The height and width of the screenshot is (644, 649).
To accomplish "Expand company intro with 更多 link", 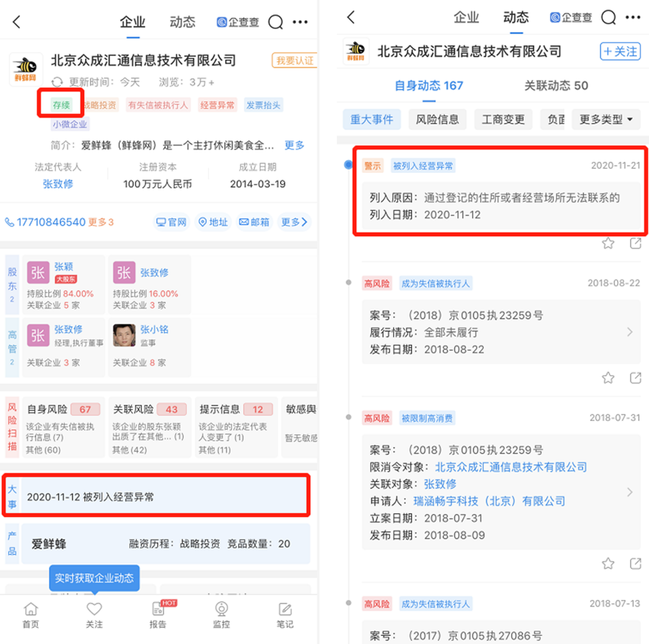I will tap(294, 145).
